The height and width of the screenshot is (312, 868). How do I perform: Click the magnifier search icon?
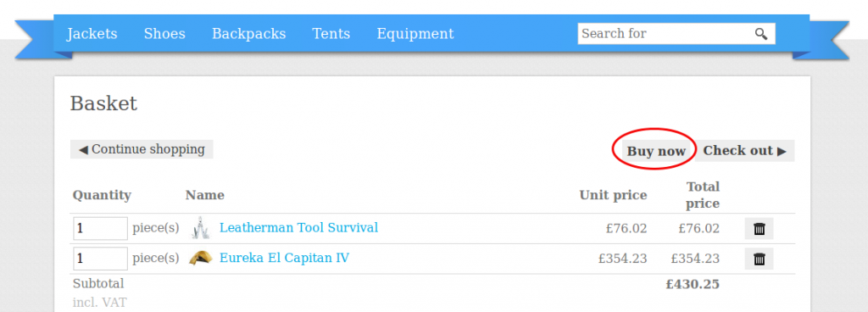click(761, 34)
